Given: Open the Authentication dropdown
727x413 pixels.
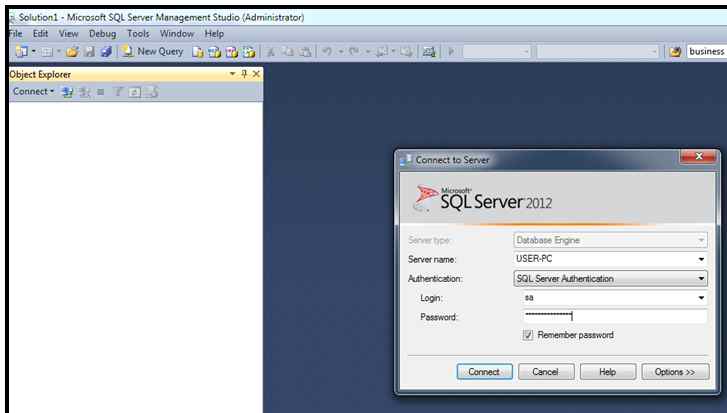Looking at the screenshot, I should coord(701,279).
